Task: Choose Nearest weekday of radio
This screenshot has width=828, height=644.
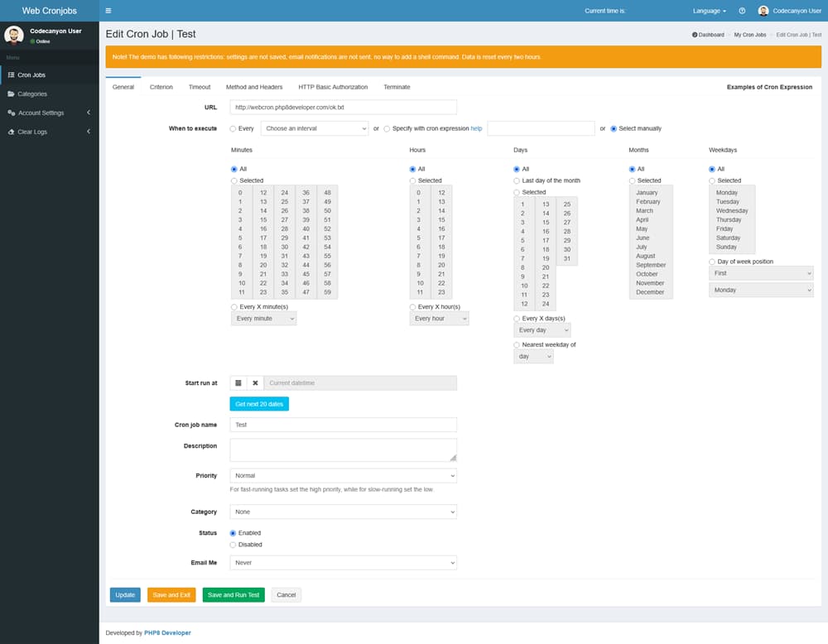Action: tap(517, 345)
